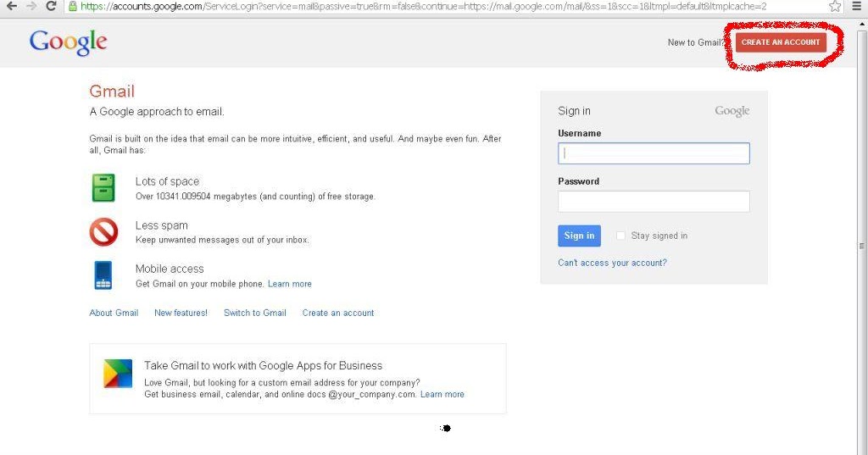Click Take Gmail to work heading
This screenshot has width=868, height=455.
click(263, 366)
